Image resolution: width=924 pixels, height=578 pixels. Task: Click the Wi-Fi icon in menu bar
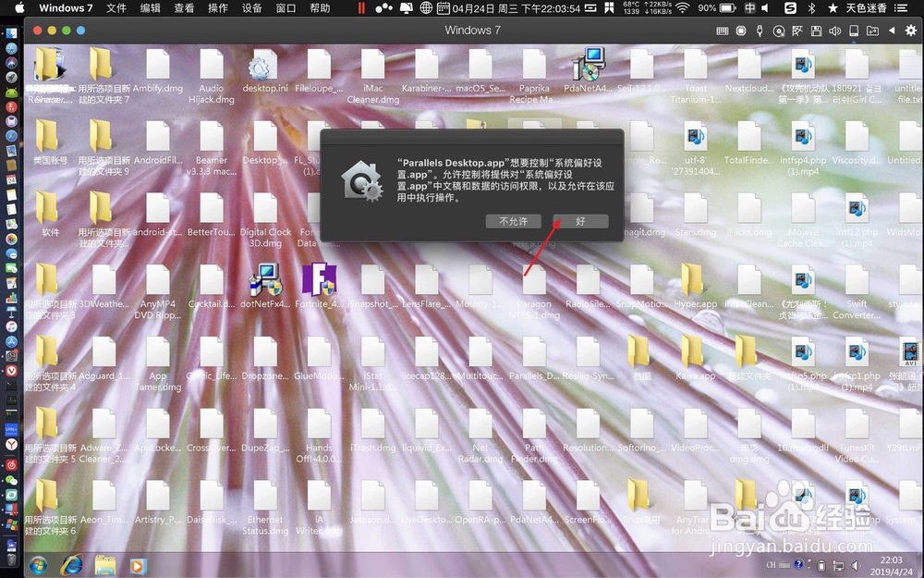[x=683, y=7]
